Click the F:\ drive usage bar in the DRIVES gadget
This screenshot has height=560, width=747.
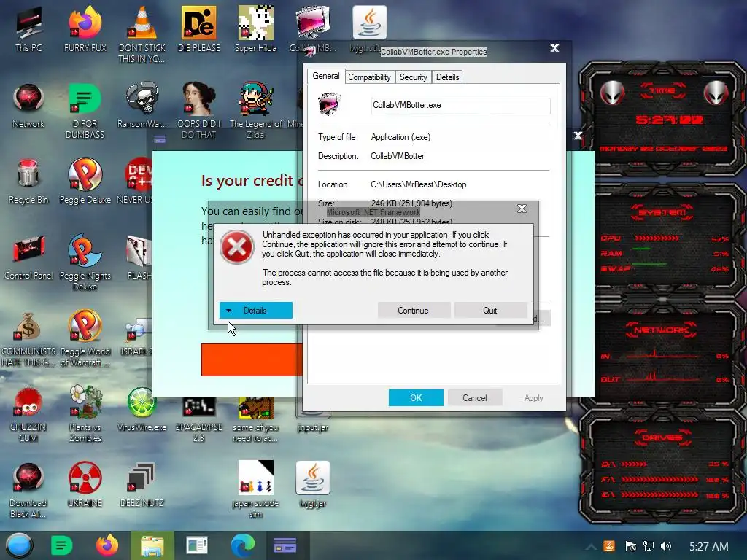click(661, 480)
